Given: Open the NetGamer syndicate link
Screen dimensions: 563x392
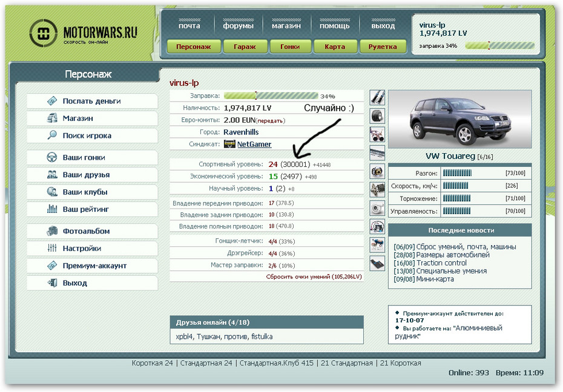Looking at the screenshot, I should coord(254,144).
